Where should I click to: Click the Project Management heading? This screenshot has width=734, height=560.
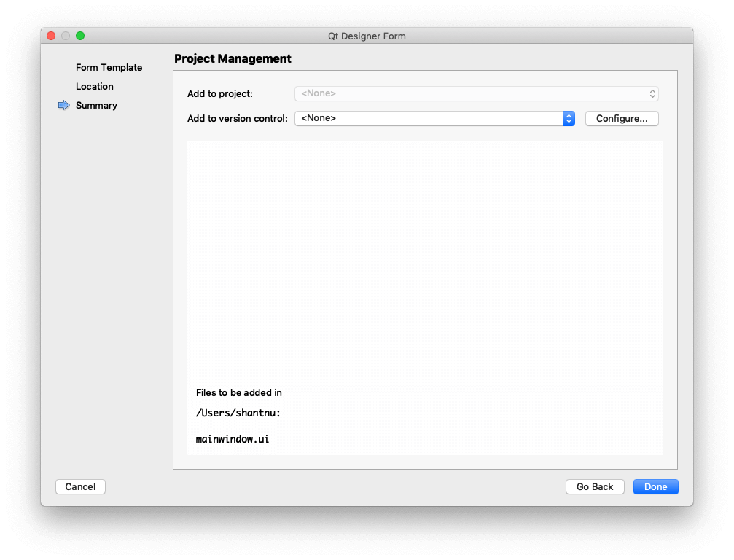tap(233, 58)
